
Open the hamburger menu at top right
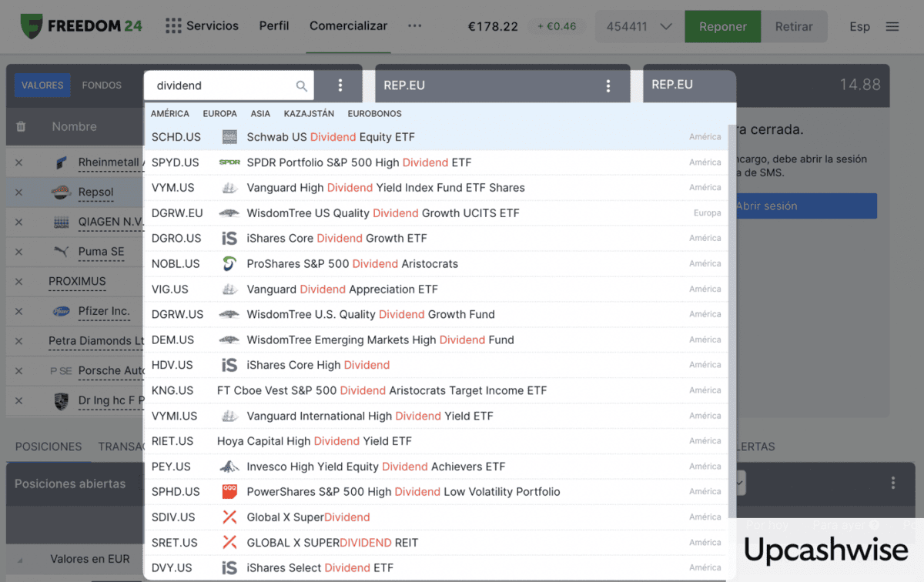pos(892,26)
